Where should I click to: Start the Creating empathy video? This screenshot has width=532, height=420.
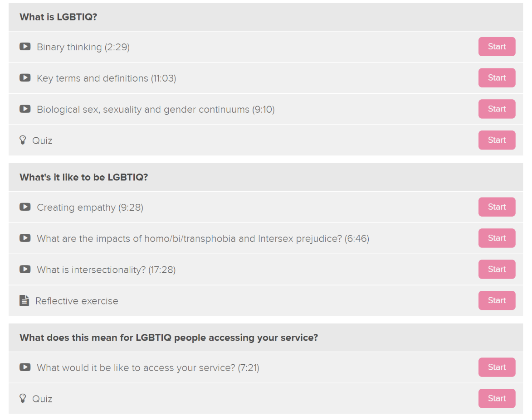tap(497, 207)
